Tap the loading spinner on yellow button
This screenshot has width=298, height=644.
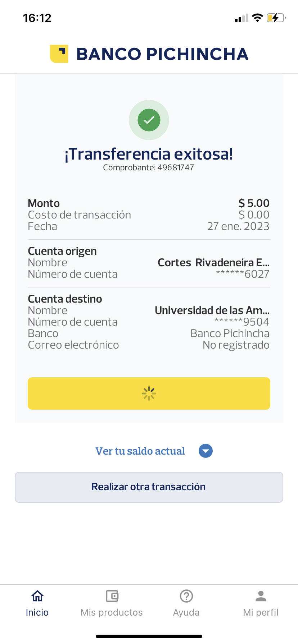pos(149,394)
